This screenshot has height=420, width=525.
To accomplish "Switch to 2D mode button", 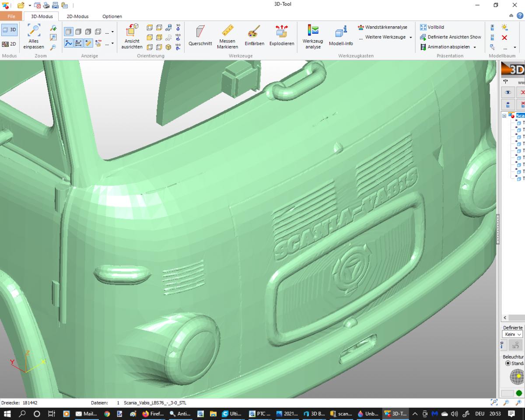I will click(9, 44).
